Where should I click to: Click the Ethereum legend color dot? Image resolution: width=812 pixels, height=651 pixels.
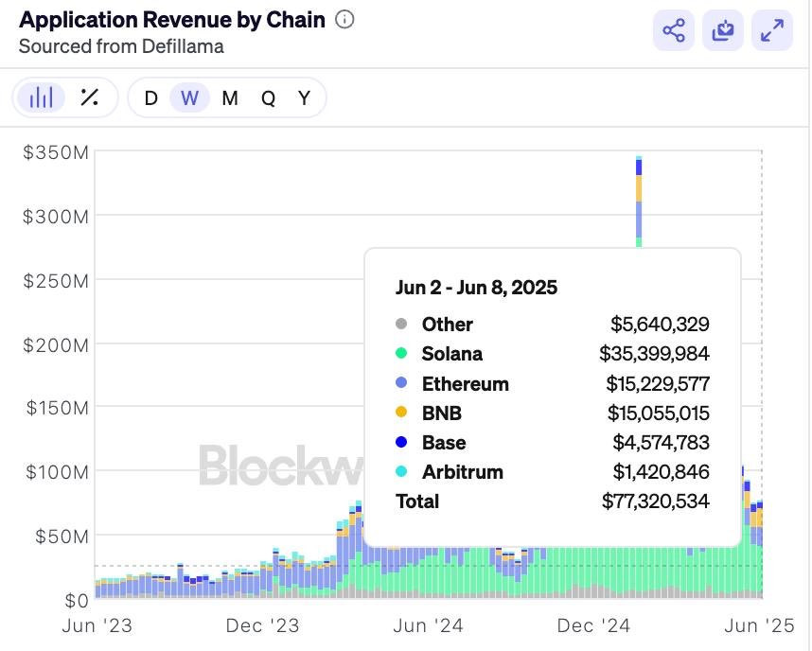point(401,384)
